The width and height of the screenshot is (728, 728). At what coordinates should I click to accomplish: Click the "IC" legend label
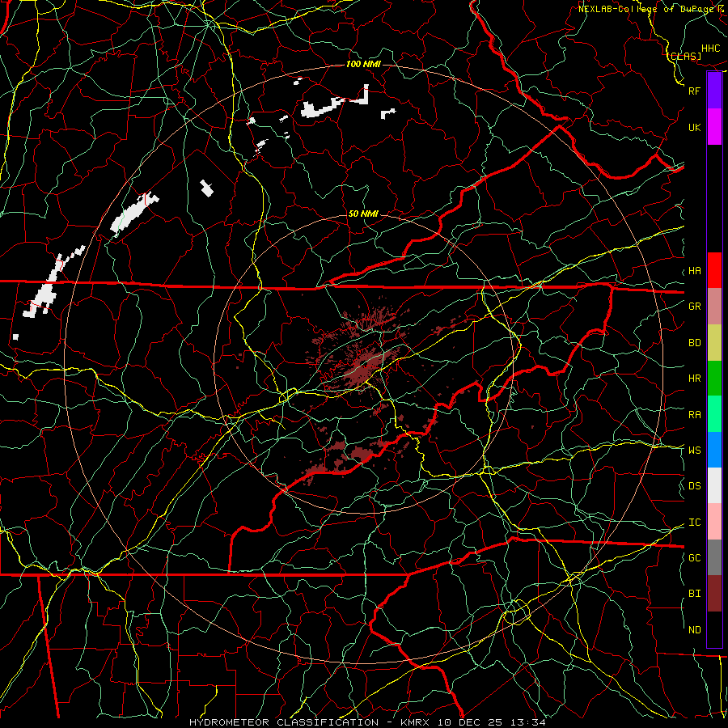(x=694, y=523)
